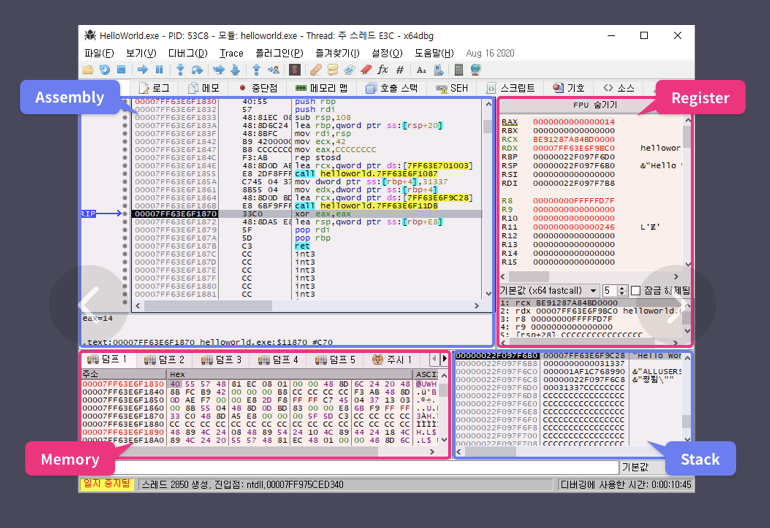The image size is (770, 528).
Task: Run till return with the up arrow
Action: (256, 70)
